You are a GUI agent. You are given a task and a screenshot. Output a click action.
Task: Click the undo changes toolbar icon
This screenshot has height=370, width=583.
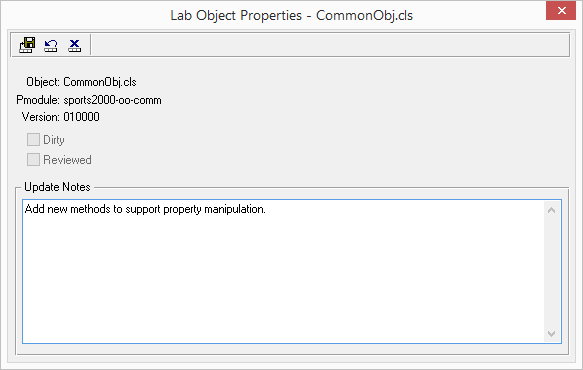[x=51, y=45]
